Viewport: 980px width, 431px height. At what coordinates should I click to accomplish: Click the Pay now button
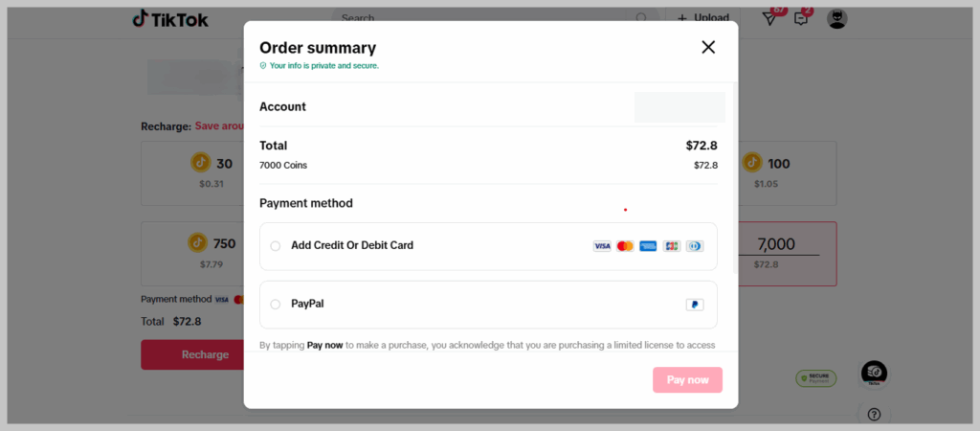coord(687,379)
